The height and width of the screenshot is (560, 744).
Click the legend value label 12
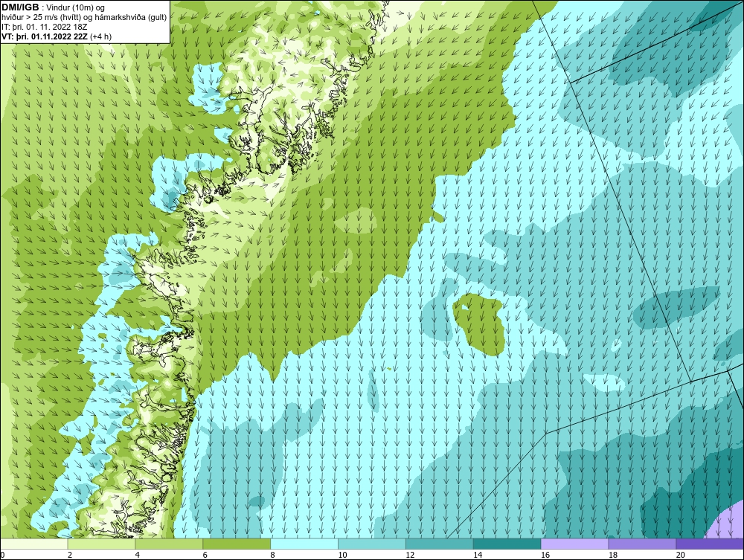coord(410,555)
